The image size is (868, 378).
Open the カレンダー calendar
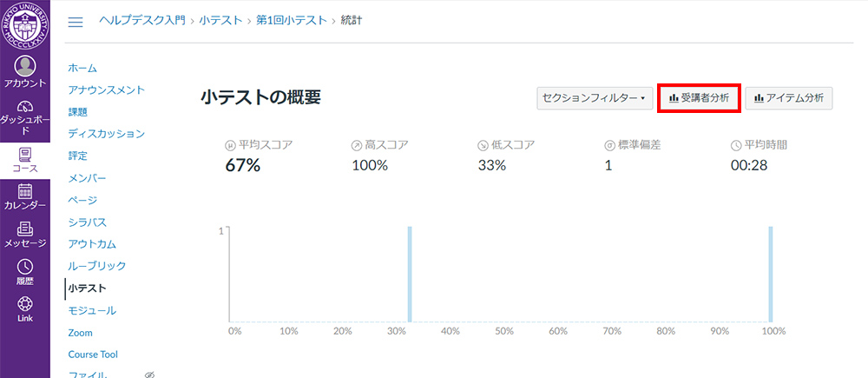[25, 197]
